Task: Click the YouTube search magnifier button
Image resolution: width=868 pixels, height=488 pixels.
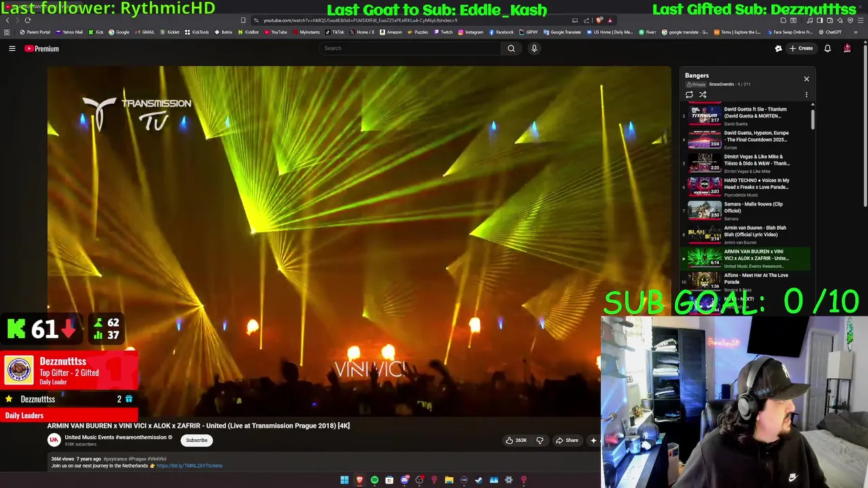Action: pos(511,48)
